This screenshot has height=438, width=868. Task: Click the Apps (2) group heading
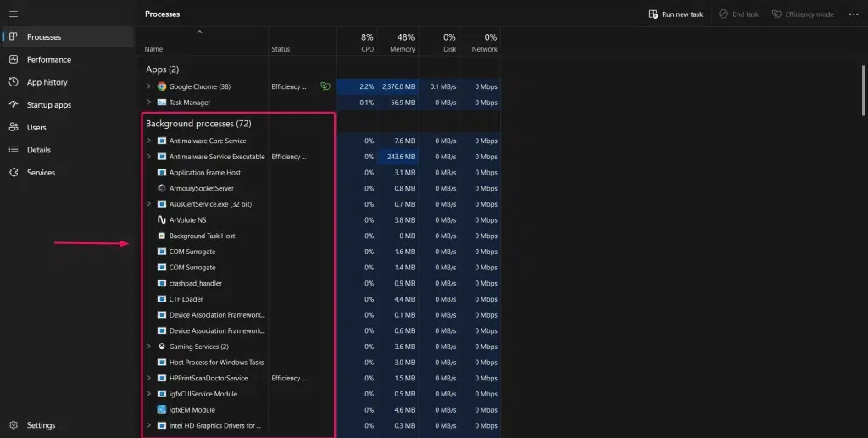[x=162, y=69]
